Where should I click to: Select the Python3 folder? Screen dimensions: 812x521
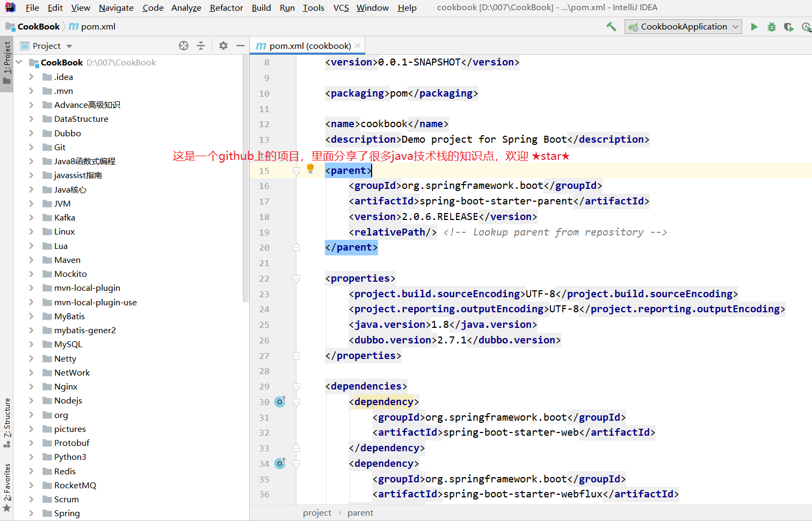[x=70, y=457]
